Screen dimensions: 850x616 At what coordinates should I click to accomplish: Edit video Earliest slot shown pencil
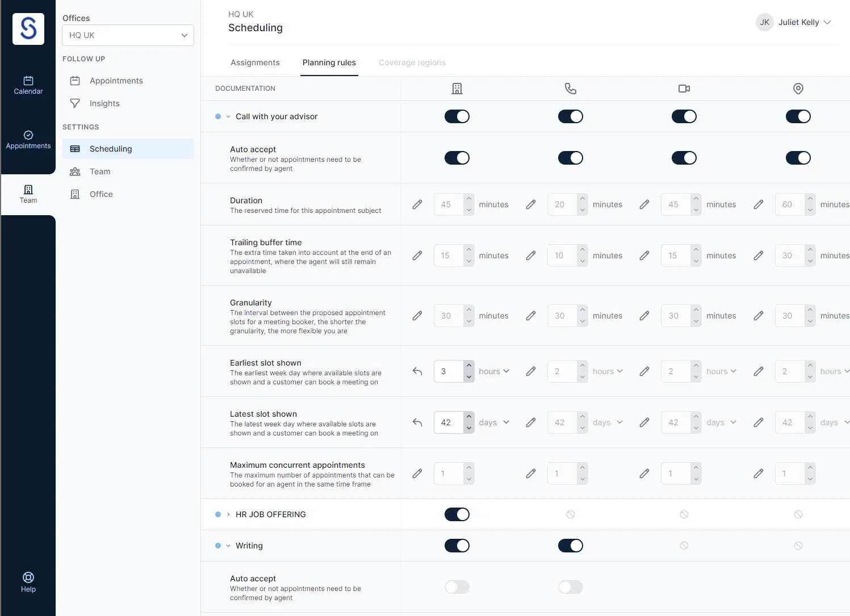coord(644,371)
